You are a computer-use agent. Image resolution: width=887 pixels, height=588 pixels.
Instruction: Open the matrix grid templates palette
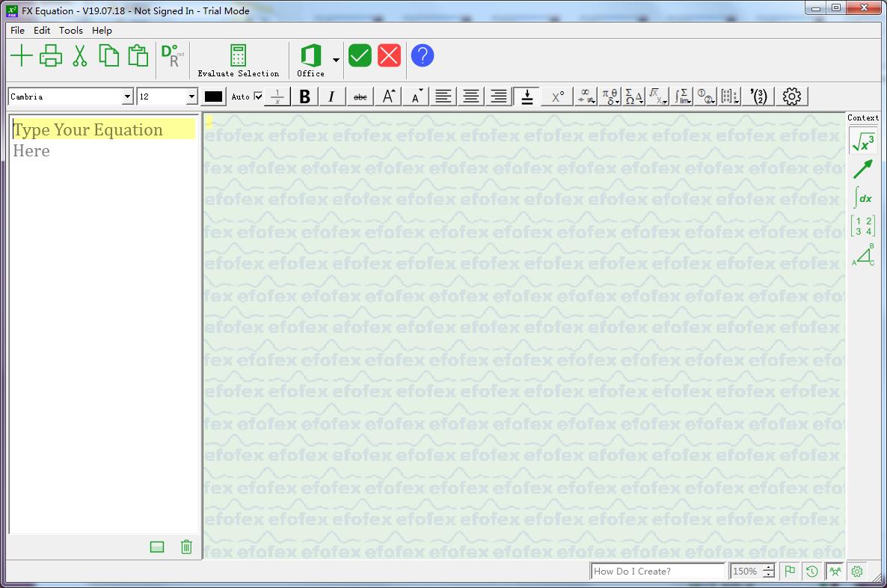coord(730,97)
